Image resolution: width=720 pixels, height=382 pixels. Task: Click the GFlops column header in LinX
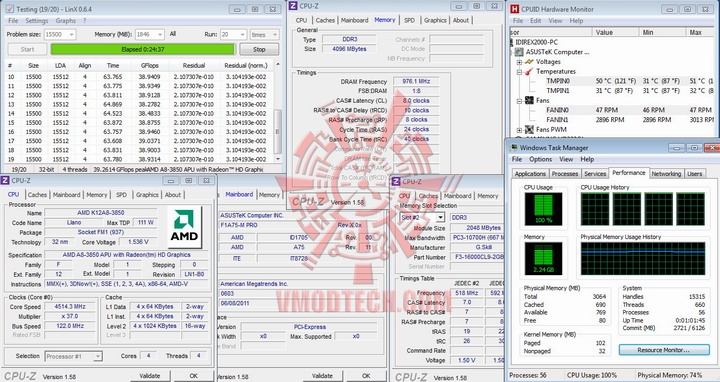(x=150, y=66)
